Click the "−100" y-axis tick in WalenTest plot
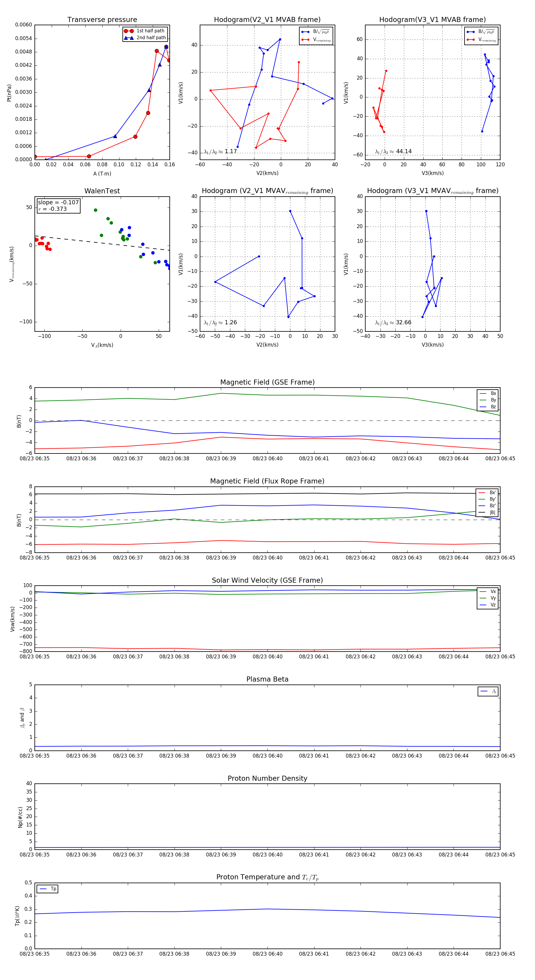Viewport: 535px width, 980px height. pyautogui.click(x=26, y=322)
